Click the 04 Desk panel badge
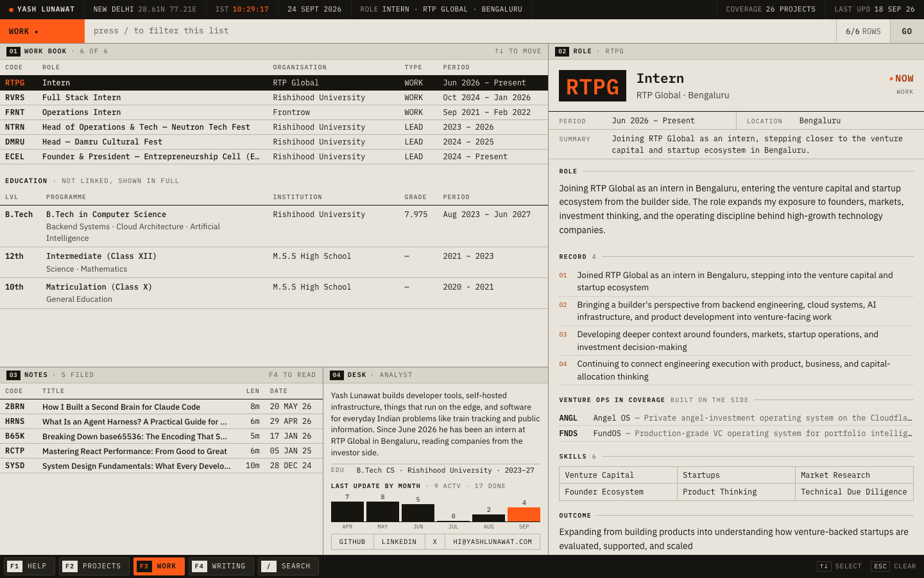Screen dimensions: 924x578 [x=336, y=375]
